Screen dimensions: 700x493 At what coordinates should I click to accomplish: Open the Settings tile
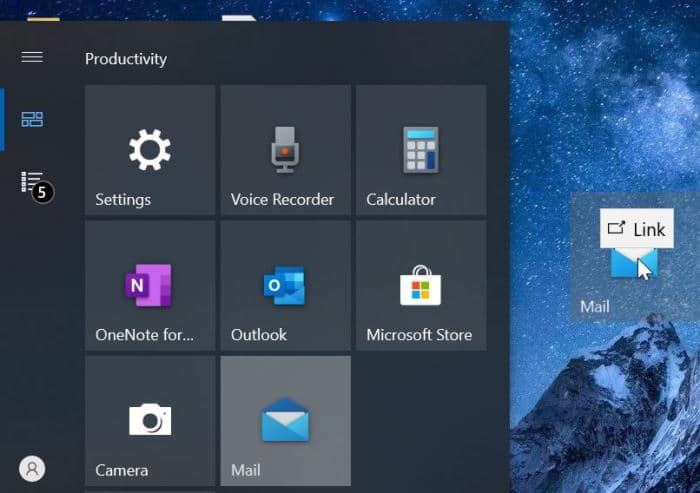(x=150, y=150)
